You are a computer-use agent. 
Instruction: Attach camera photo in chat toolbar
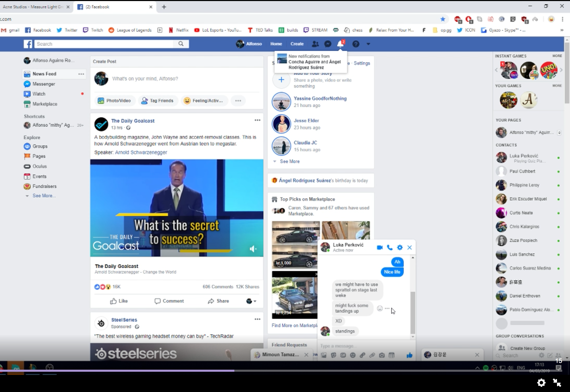[382, 355]
